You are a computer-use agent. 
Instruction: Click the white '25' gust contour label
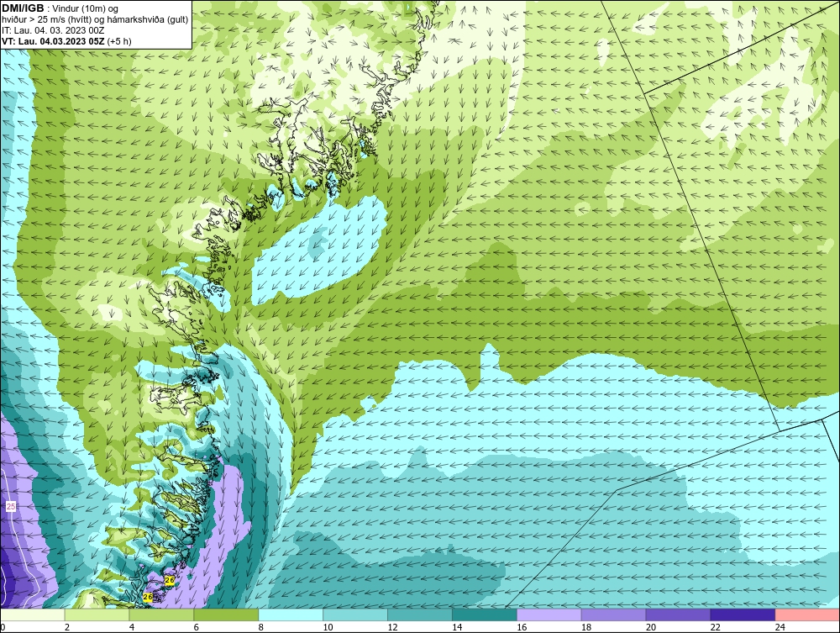click(11, 507)
